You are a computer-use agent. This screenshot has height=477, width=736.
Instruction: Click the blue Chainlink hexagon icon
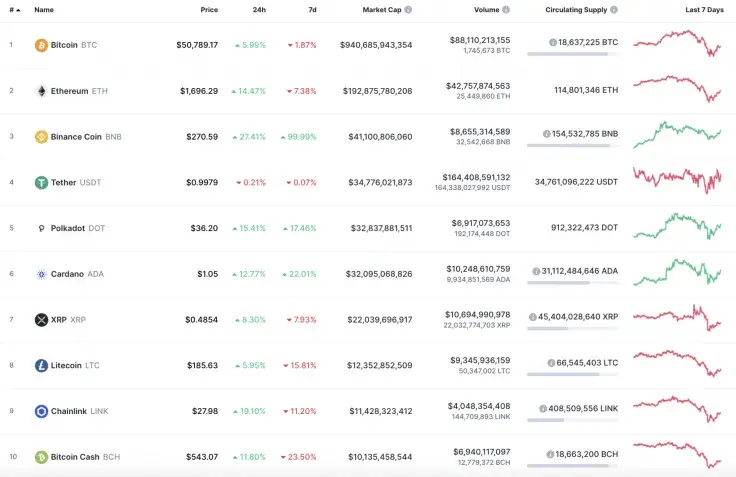pos(41,411)
